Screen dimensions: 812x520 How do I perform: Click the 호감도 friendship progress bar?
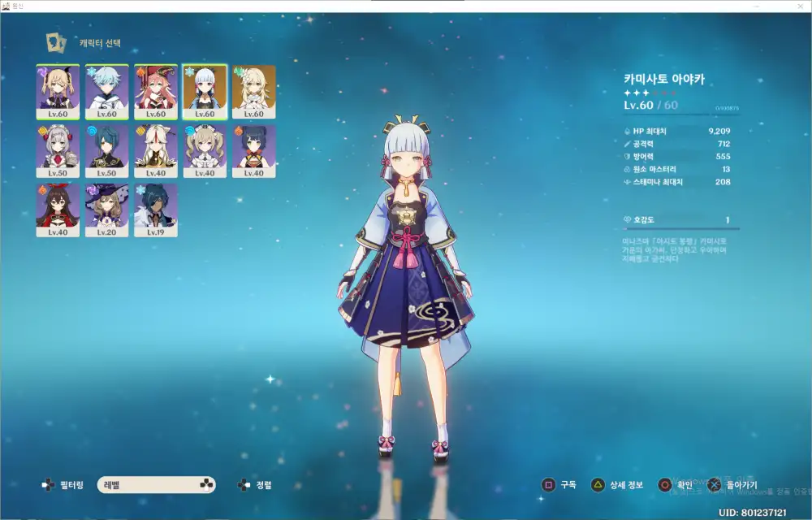tap(676, 229)
